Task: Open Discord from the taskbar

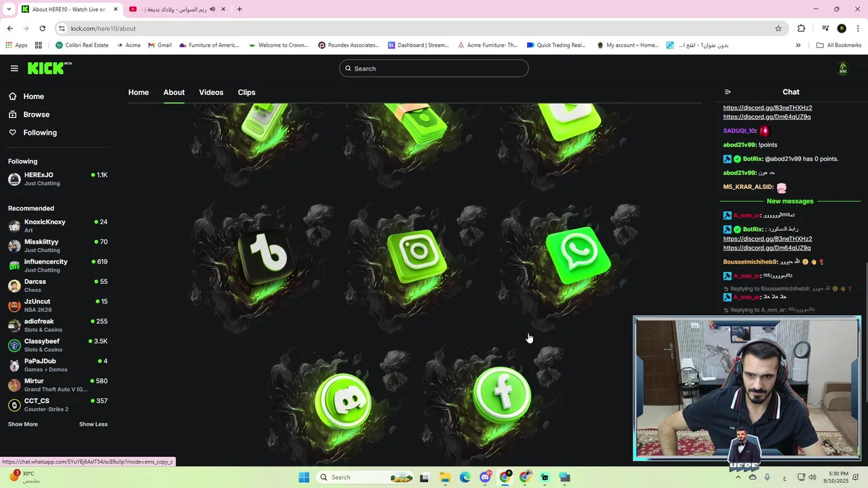Action: coord(485,477)
